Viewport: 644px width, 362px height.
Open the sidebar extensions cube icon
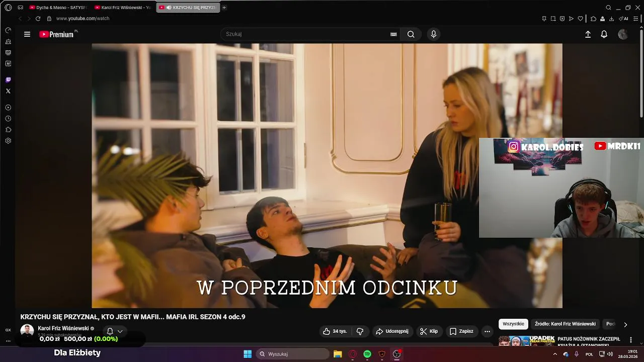coord(8,130)
